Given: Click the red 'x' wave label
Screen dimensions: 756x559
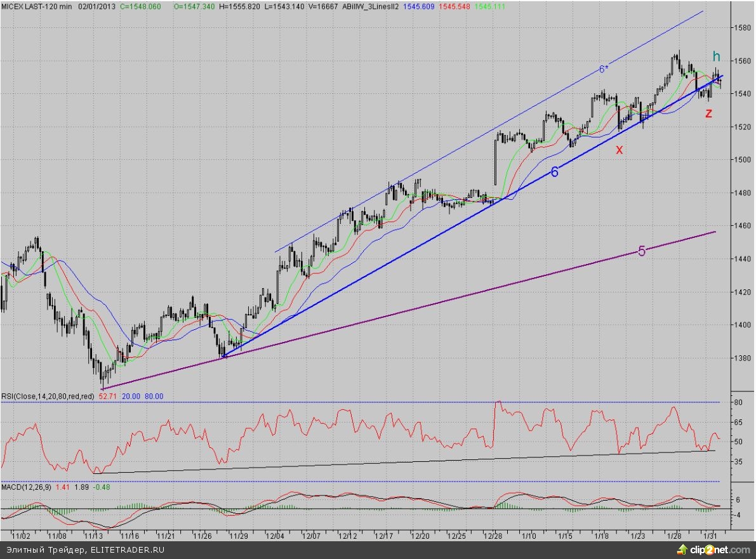Looking at the screenshot, I should click(620, 150).
